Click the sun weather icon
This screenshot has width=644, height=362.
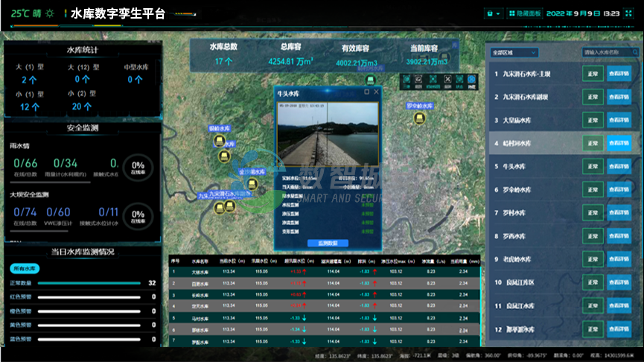point(49,13)
